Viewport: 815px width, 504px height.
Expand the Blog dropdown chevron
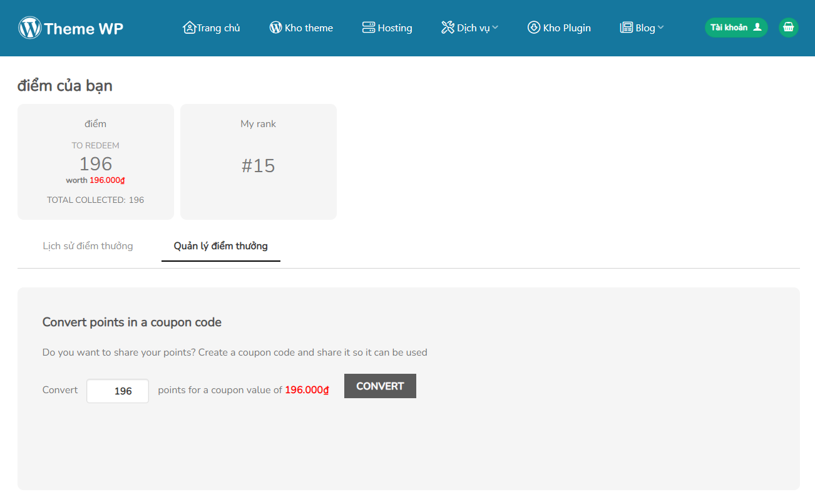point(661,28)
